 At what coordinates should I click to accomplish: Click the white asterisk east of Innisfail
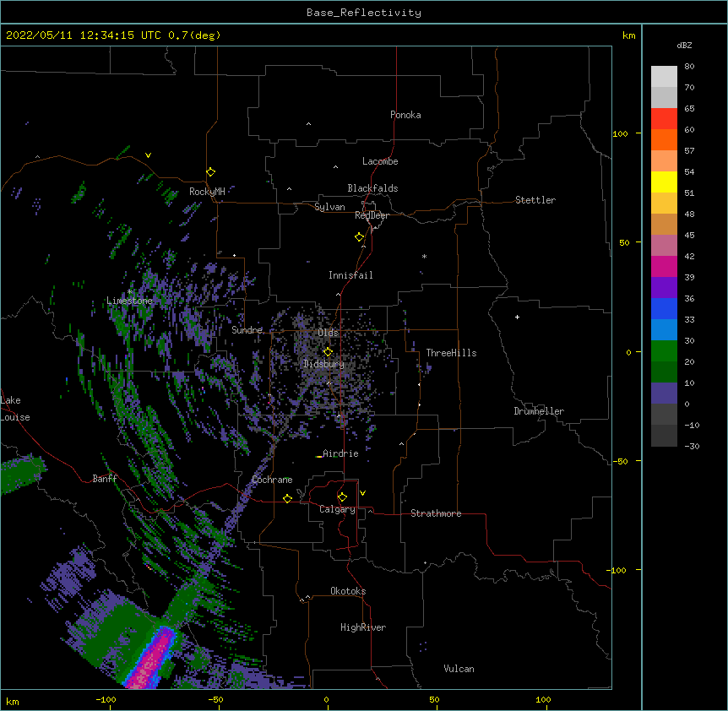tap(424, 256)
